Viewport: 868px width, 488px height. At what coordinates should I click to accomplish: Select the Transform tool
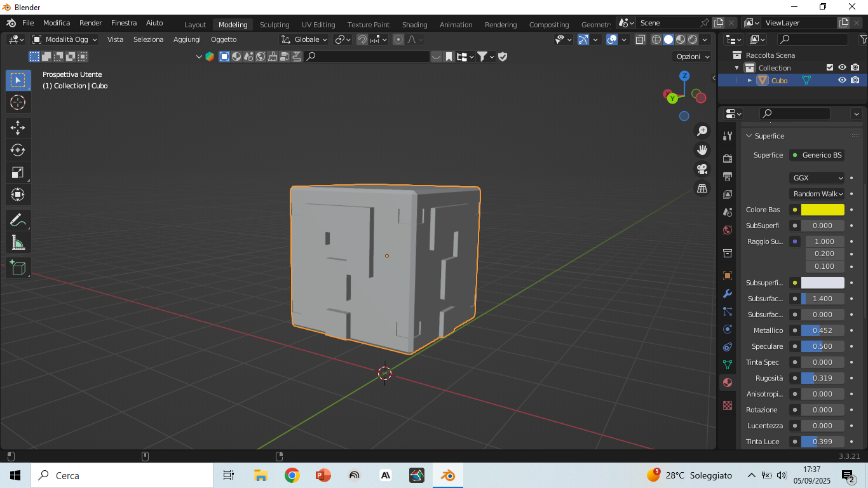tap(18, 194)
